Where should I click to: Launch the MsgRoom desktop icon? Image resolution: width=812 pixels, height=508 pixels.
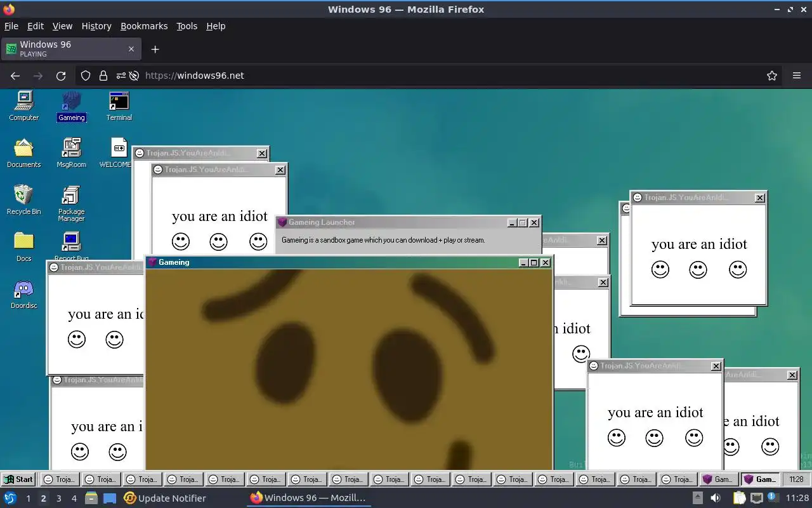click(x=71, y=153)
